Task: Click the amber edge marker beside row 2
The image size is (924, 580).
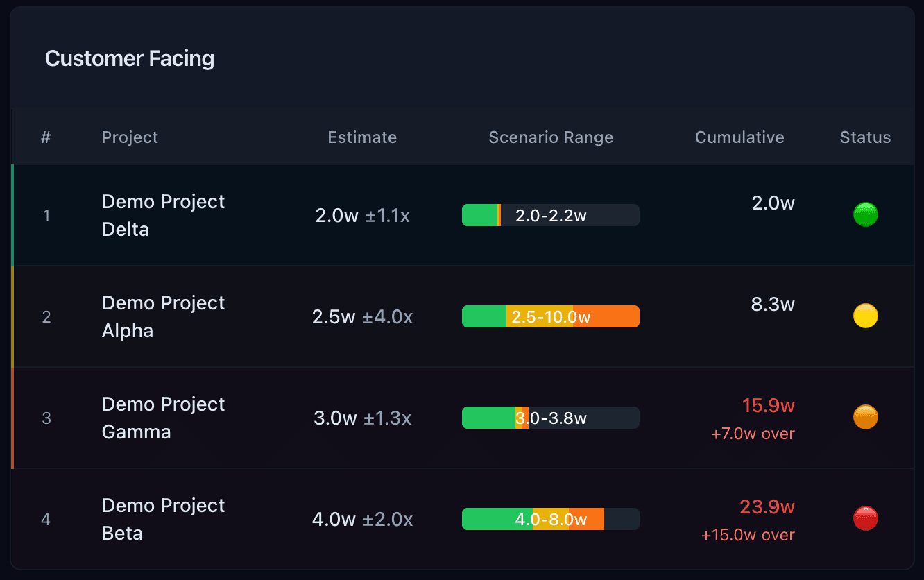Action: pyautogui.click(x=12, y=316)
